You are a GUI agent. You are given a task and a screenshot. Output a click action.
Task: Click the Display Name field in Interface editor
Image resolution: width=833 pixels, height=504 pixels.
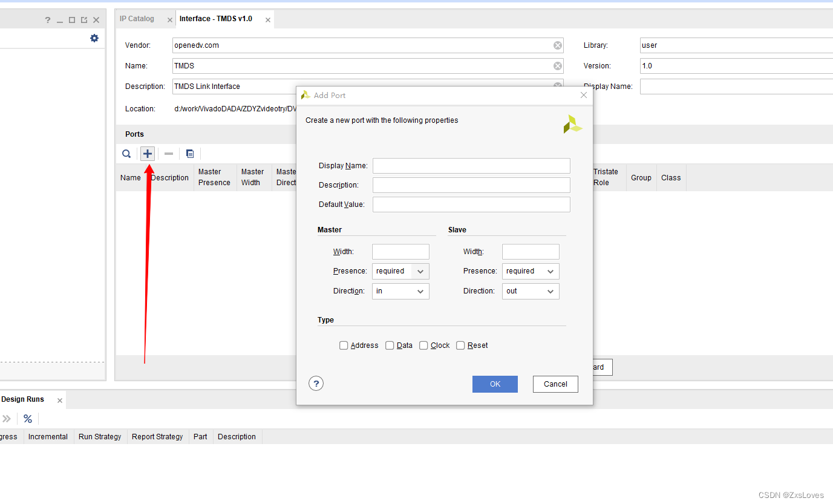pyautogui.click(x=736, y=87)
